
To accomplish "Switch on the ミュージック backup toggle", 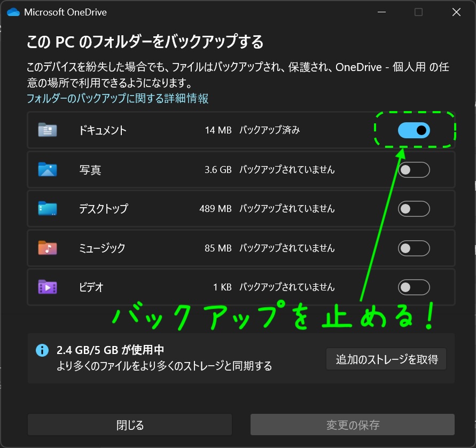I will pos(414,248).
